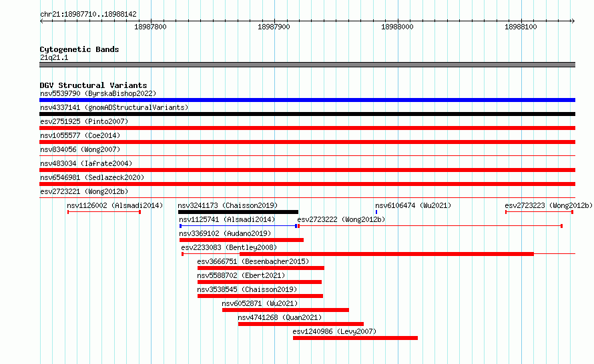Open the nsv6546981 (Sedlazeck2020) variant label
This screenshot has height=364, width=594.
[92, 177]
